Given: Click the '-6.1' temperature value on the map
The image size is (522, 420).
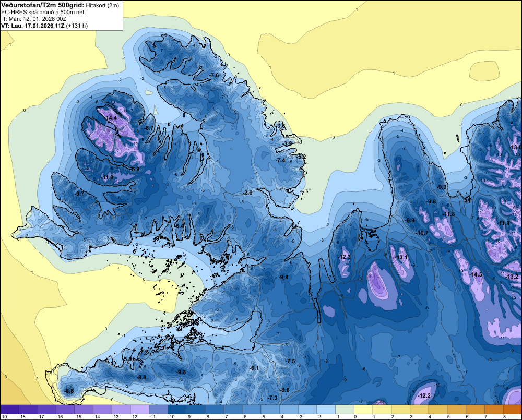Looking at the screenshot, I should click(254, 368).
